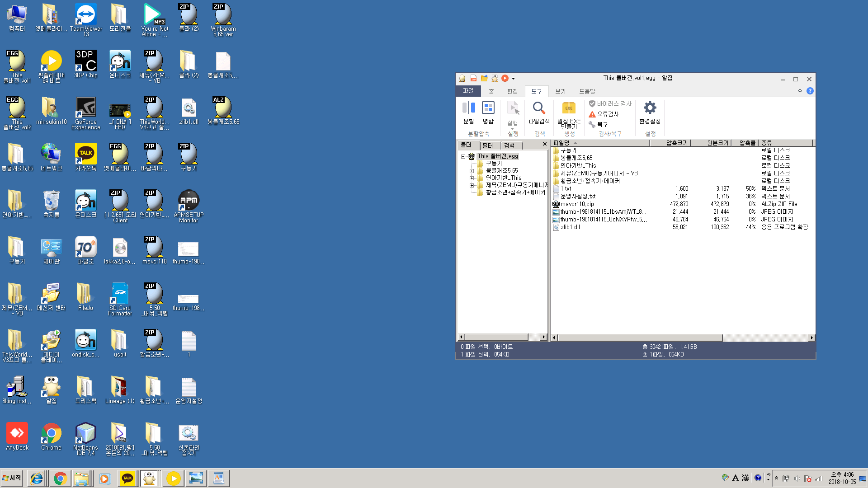Expand 봉클개조5.65 tree node

tap(472, 171)
